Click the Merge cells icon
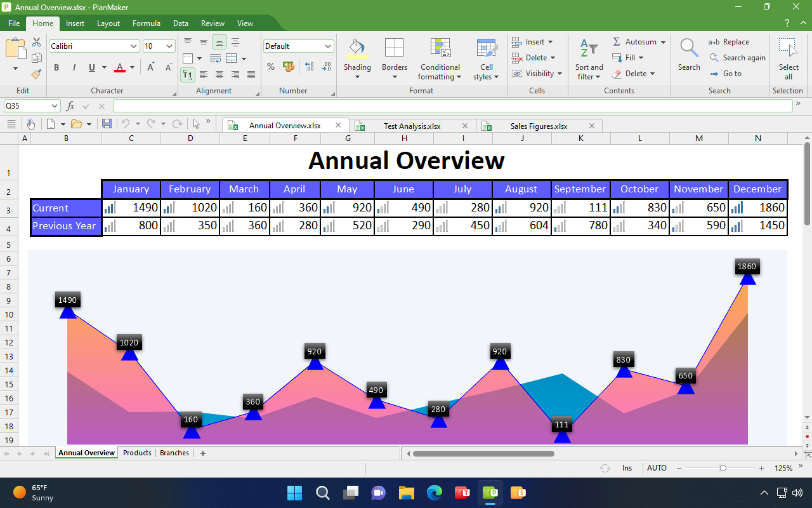The height and width of the screenshot is (508, 812). [231, 58]
